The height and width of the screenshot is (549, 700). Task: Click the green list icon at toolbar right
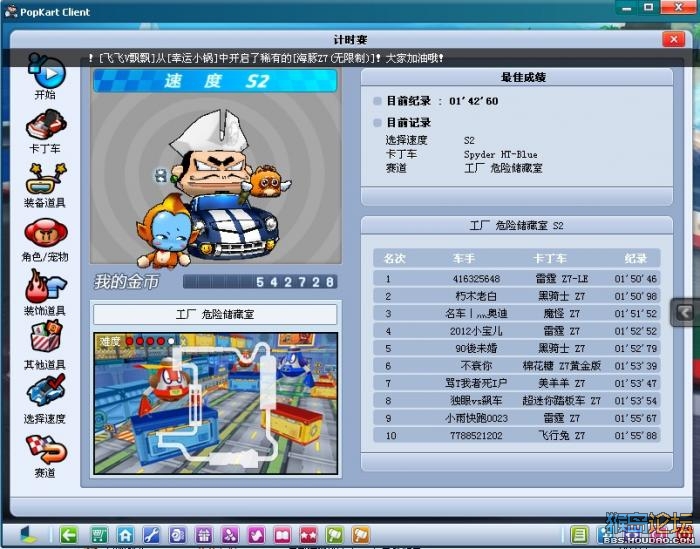click(x=579, y=535)
